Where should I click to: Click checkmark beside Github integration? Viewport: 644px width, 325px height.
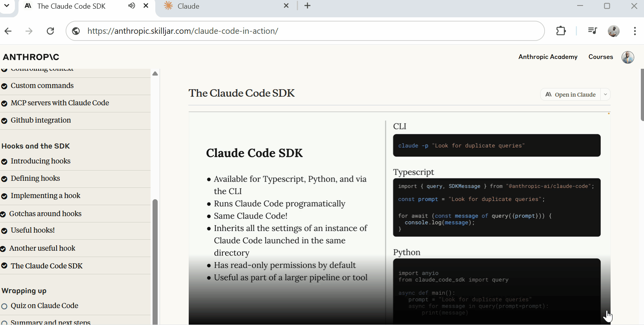pos(4,121)
